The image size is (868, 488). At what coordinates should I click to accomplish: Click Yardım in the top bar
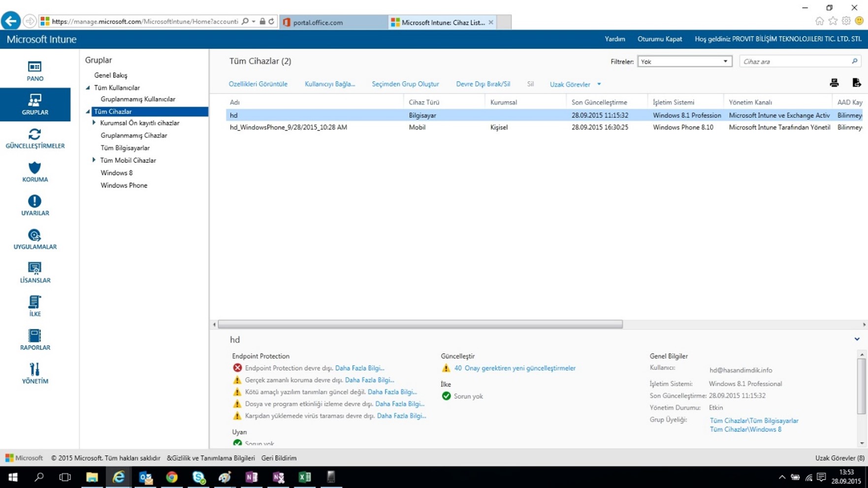click(x=615, y=39)
